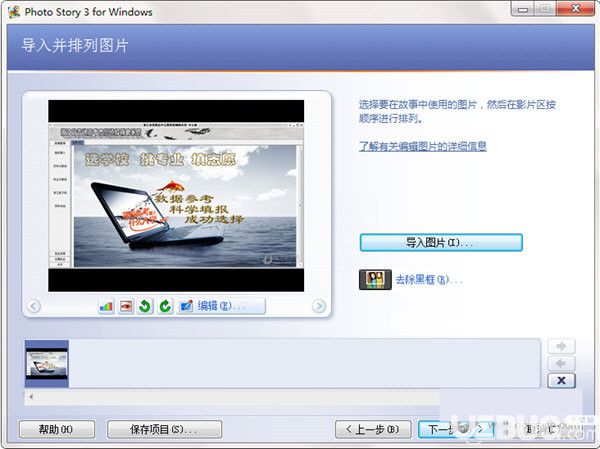Rotate picture counterclockwise

(x=145, y=306)
